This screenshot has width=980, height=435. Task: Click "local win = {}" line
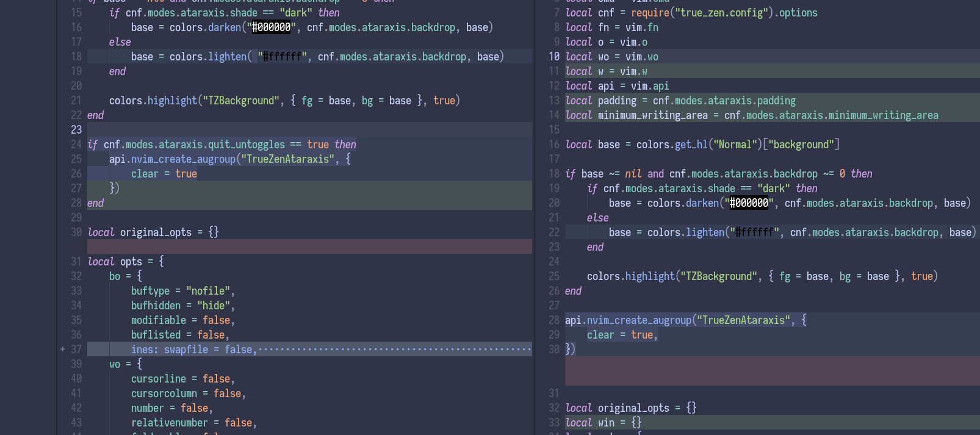coord(603,423)
